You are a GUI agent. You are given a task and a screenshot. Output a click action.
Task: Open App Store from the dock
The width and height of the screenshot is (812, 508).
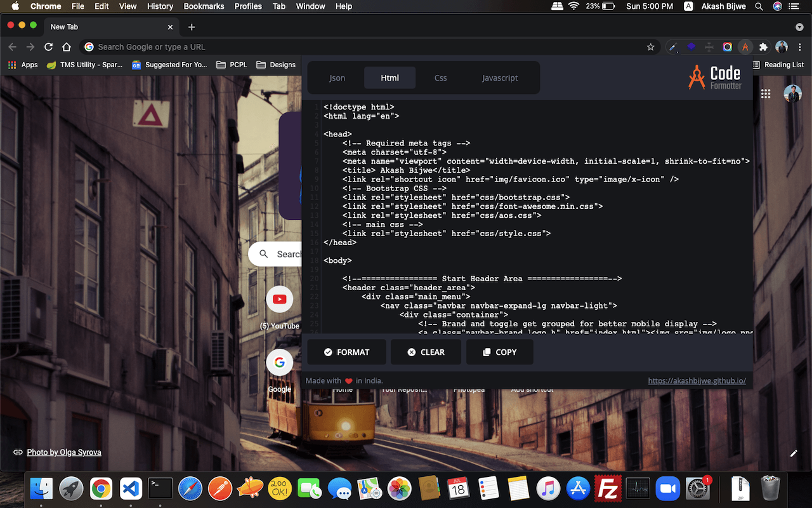point(577,488)
